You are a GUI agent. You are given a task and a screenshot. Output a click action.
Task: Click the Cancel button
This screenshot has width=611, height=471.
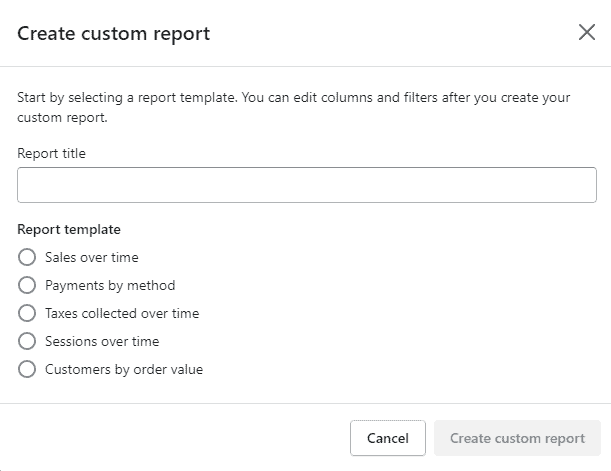click(388, 438)
